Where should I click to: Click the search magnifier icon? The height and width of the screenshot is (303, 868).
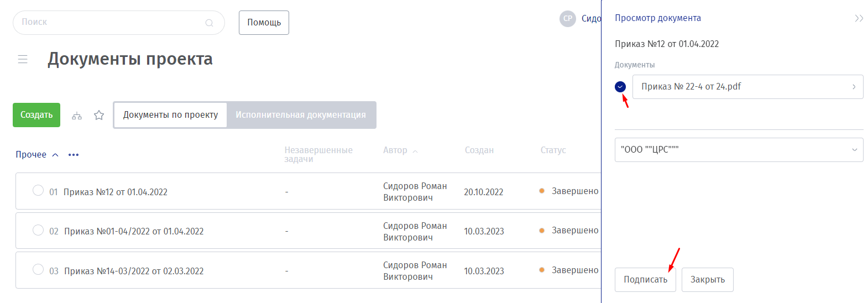[x=209, y=23]
